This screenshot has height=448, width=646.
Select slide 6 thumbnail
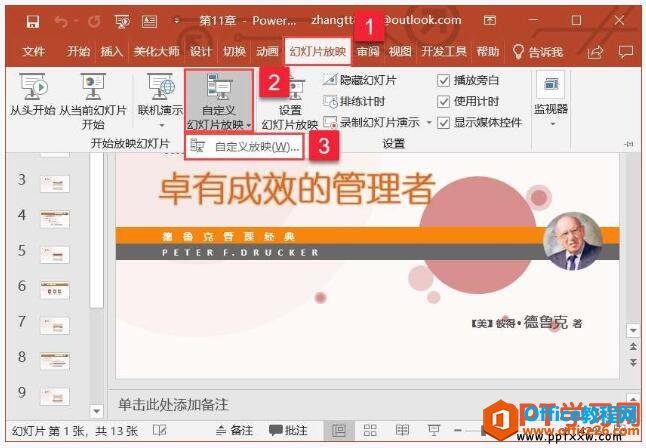(x=55, y=290)
